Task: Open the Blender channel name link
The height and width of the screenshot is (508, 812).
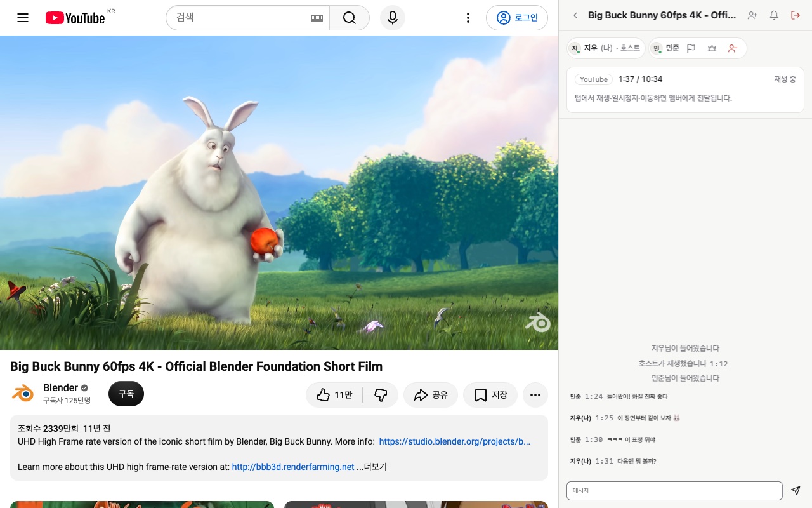Action: click(60, 388)
